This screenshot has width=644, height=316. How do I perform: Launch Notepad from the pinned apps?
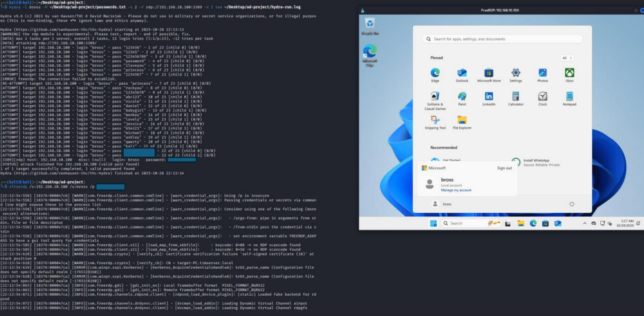pyautogui.click(x=569, y=96)
